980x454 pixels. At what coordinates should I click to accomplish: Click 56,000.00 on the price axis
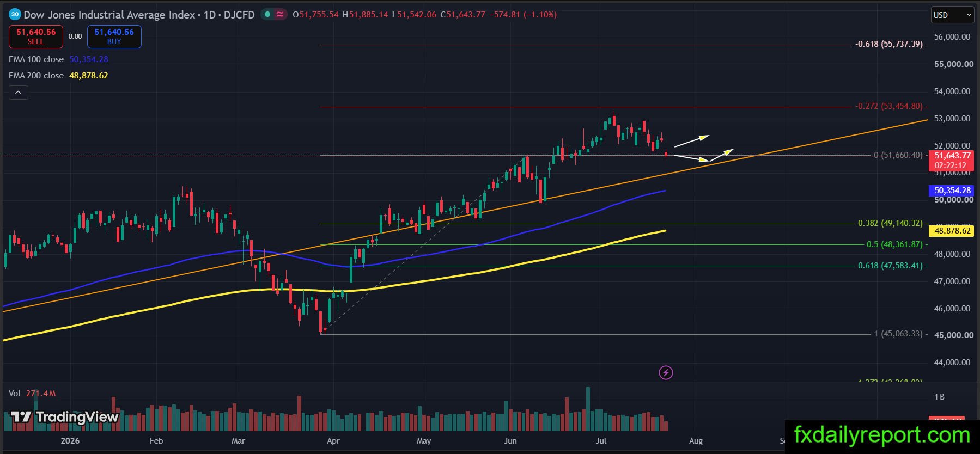click(x=952, y=37)
